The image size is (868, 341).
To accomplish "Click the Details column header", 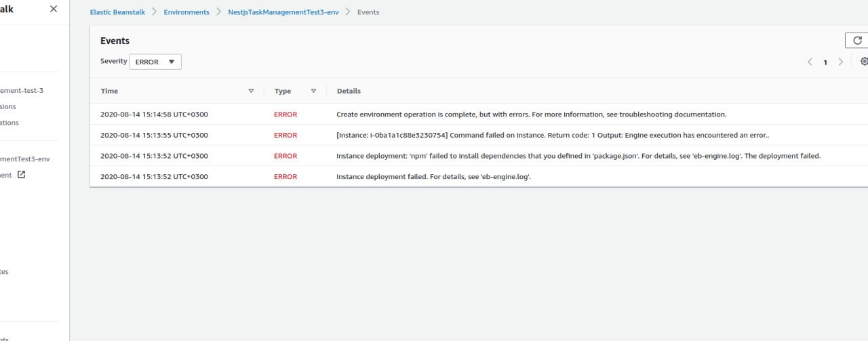I will [x=349, y=91].
